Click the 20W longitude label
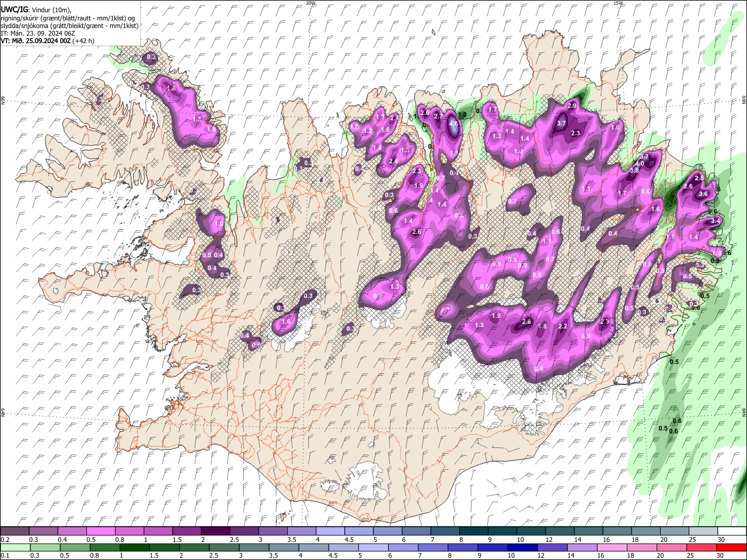This screenshot has width=747, height=560. (x=310, y=3)
